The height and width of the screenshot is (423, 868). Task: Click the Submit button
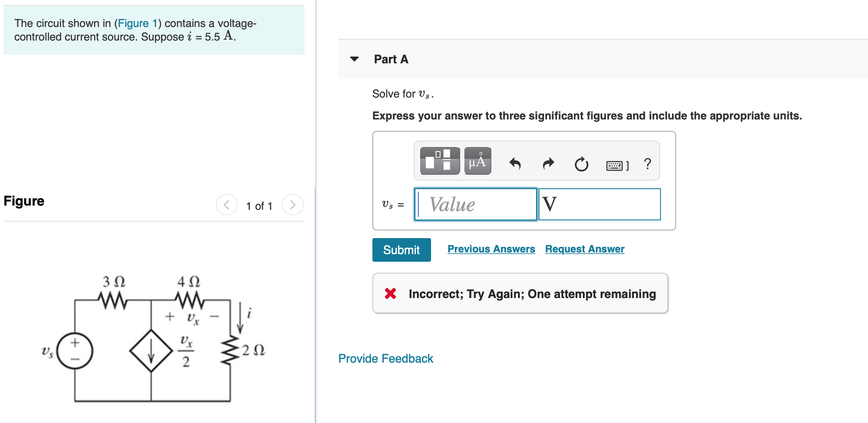[x=401, y=249]
